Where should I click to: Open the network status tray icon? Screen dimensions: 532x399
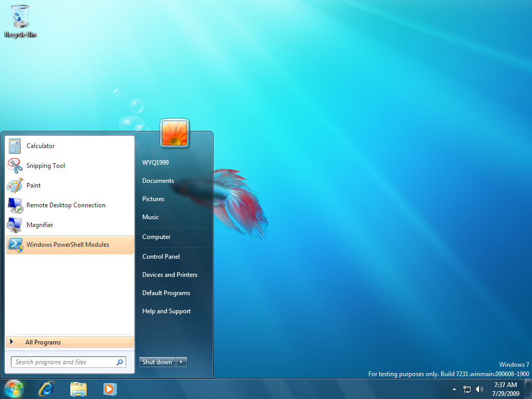[x=467, y=389]
